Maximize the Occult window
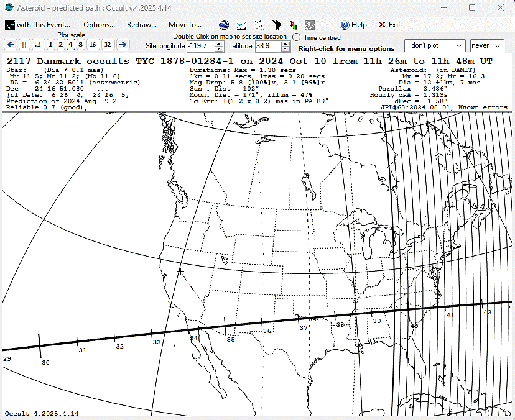The width and height of the screenshot is (515, 420). pos(472,7)
